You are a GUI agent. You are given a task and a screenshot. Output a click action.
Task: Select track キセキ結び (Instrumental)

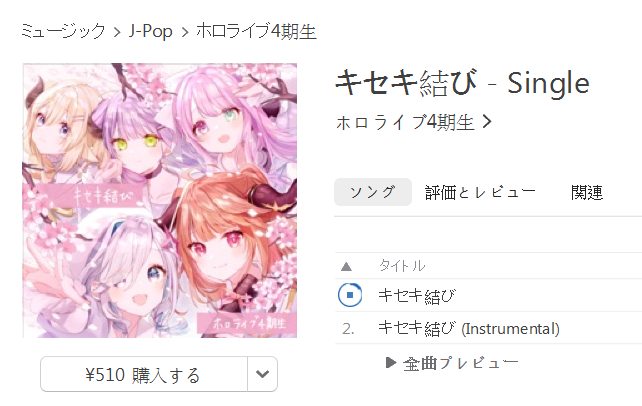(469, 328)
